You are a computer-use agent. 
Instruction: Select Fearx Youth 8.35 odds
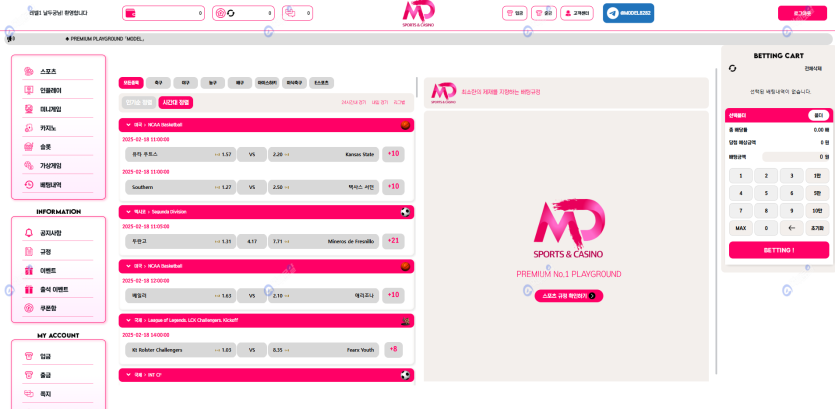tap(324, 350)
